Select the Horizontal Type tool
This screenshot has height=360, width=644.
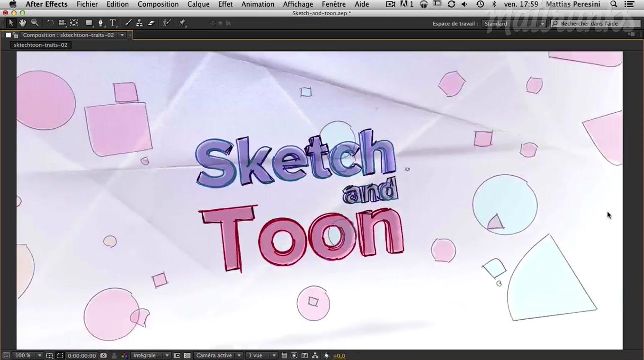click(113, 23)
